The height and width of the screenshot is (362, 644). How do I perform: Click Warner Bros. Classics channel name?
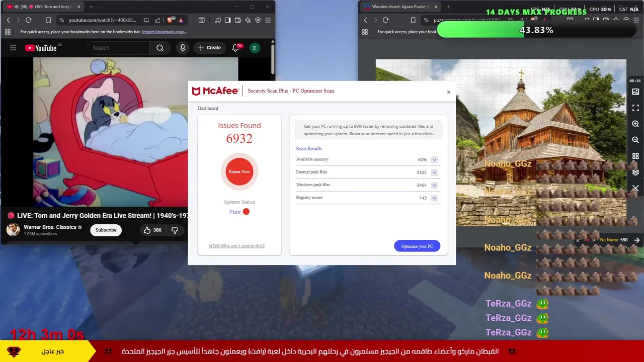(50, 227)
